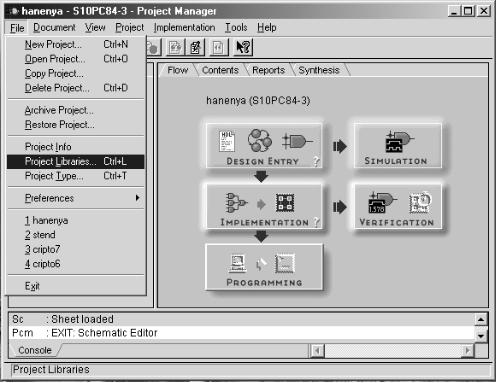
Task: Switch to the Flow tab
Action: [x=178, y=70]
